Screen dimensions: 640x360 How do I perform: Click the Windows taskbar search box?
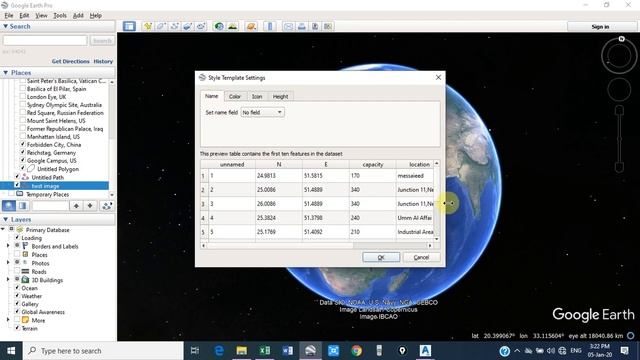(103, 351)
